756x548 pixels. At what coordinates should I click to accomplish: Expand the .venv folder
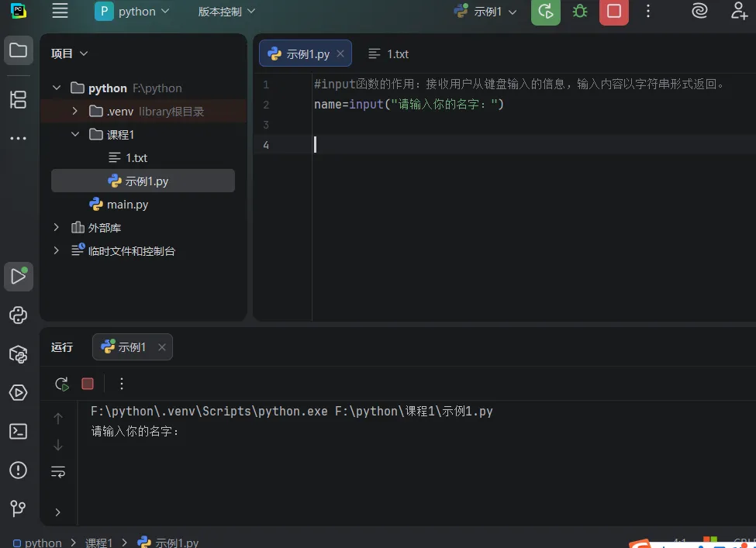(74, 111)
